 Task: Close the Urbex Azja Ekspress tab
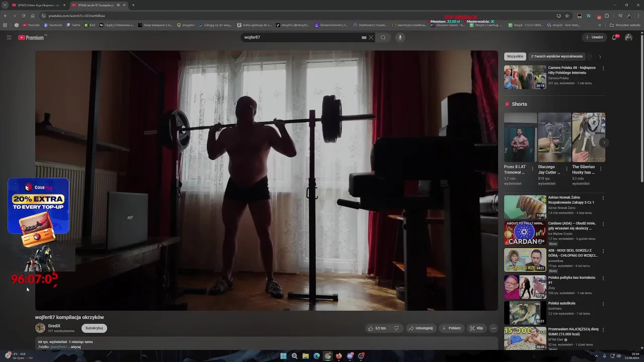point(64,5)
